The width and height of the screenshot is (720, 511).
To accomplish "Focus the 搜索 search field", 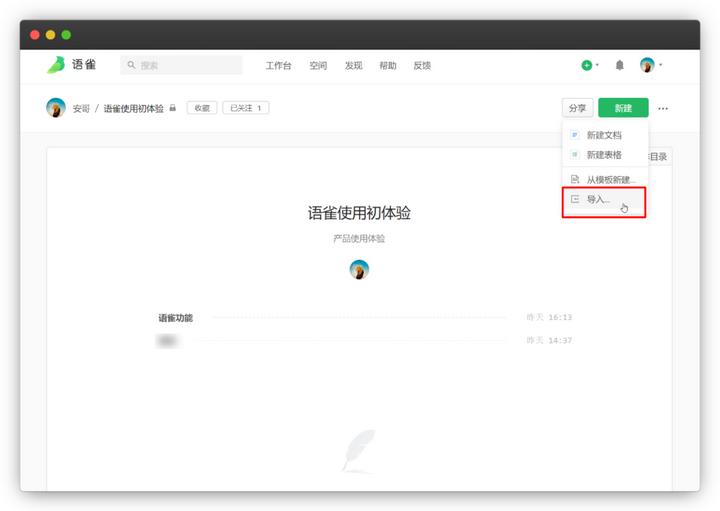I will 181,65.
